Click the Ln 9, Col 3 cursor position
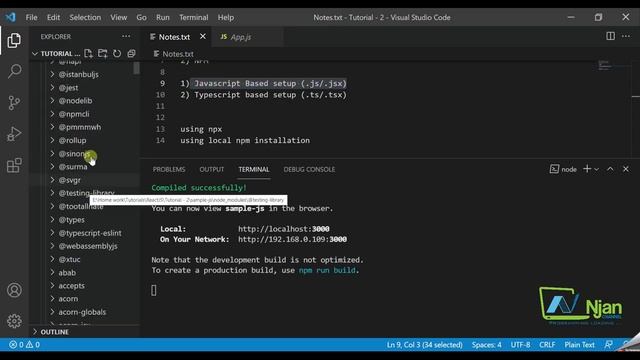This screenshot has width=640, height=360. click(424, 345)
